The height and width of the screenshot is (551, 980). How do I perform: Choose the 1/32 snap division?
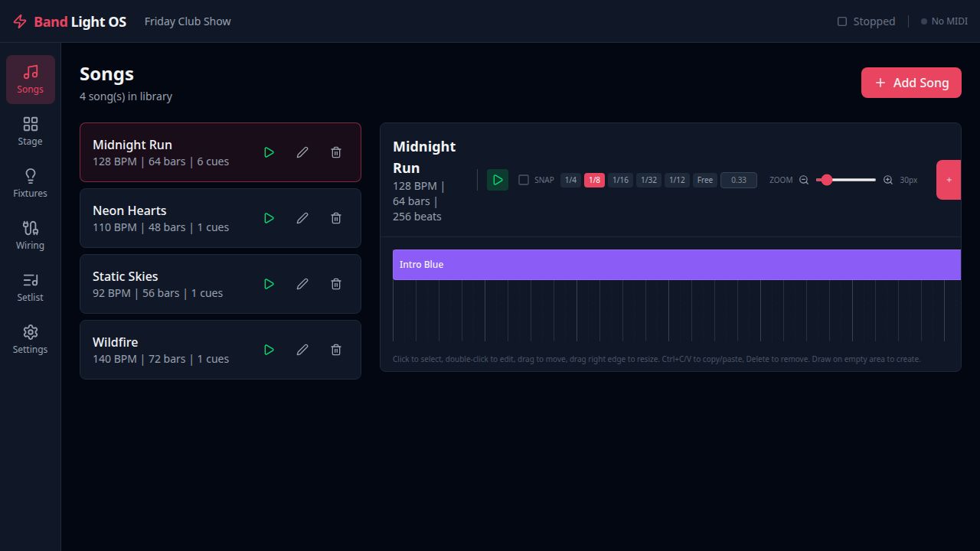click(648, 180)
